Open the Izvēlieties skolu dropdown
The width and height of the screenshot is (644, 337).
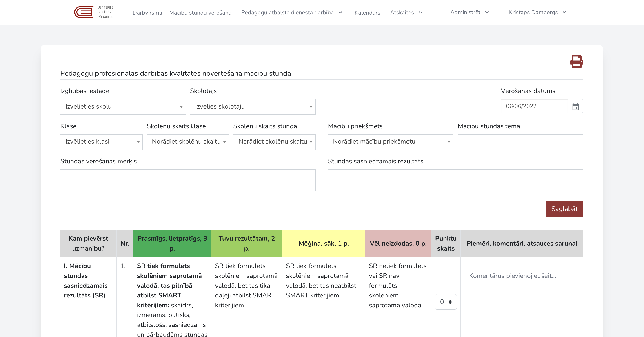(x=123, y=107)
